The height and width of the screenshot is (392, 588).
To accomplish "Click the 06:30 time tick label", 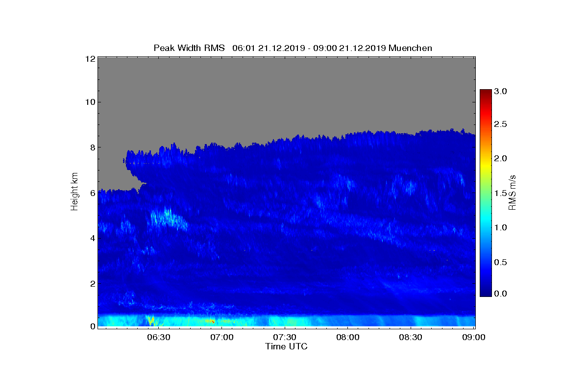I will [159, 338].
